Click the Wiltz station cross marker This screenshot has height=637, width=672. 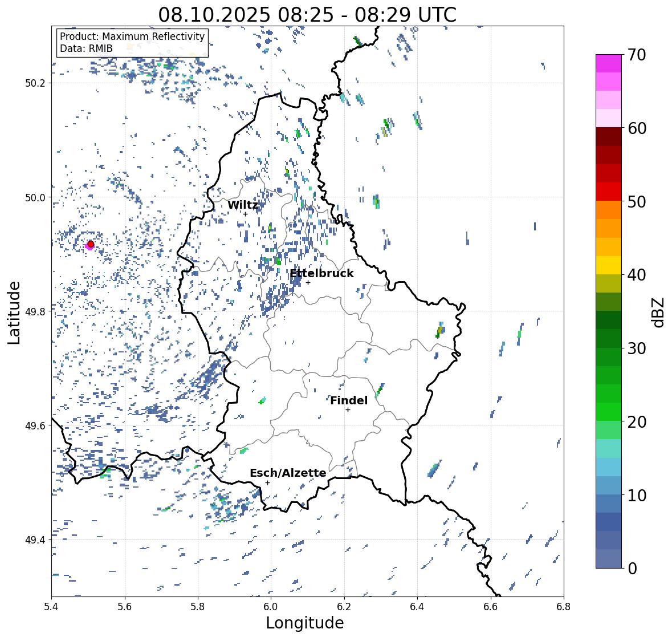tap(245, 214)
